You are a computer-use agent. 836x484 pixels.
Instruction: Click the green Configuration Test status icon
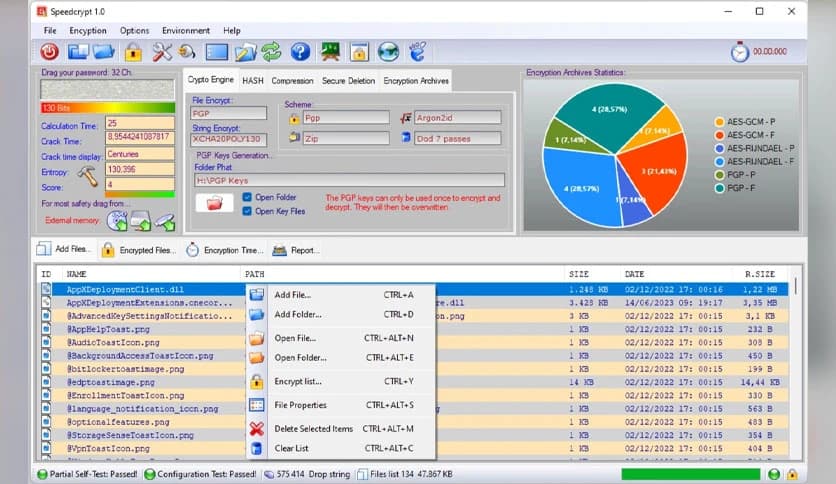[x=150, y=474]
